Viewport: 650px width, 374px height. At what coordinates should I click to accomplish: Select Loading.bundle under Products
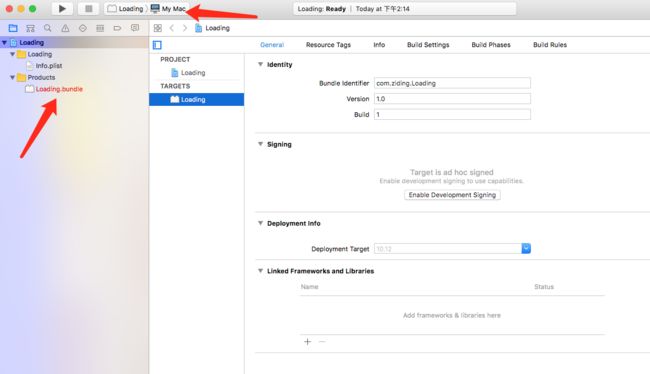pos(54,89)
